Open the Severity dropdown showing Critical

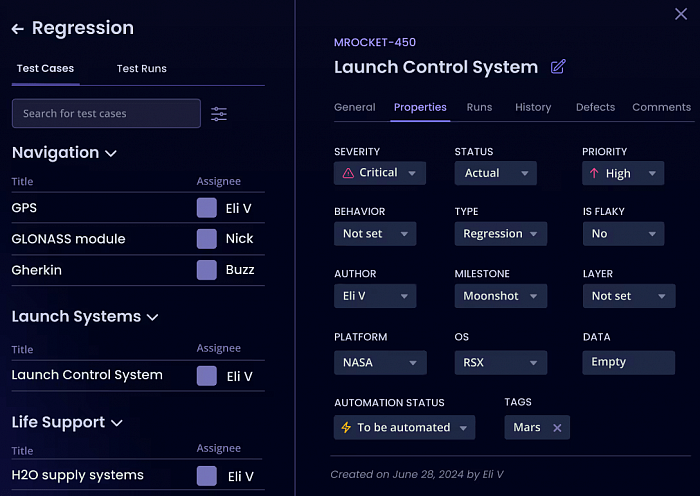(379, 173)
